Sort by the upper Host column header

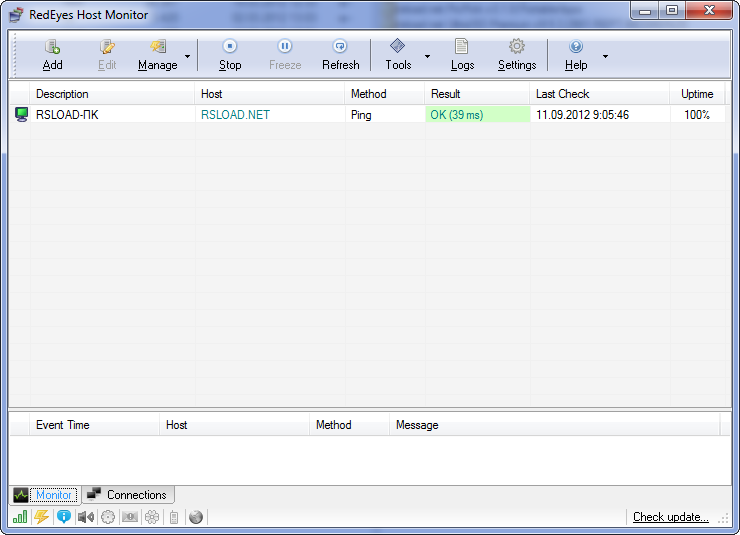269,94
